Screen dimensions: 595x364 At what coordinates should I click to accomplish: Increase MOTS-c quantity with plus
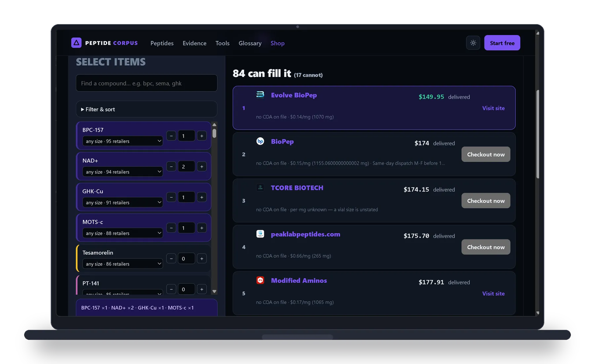pos(202,228)
